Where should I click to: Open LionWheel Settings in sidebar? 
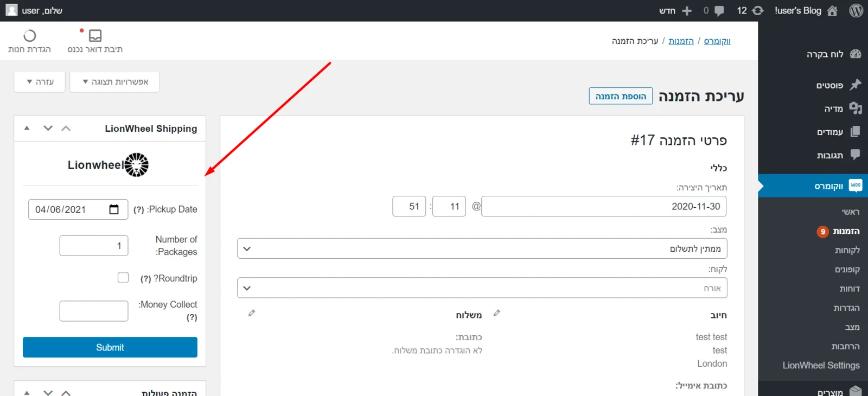821,366
